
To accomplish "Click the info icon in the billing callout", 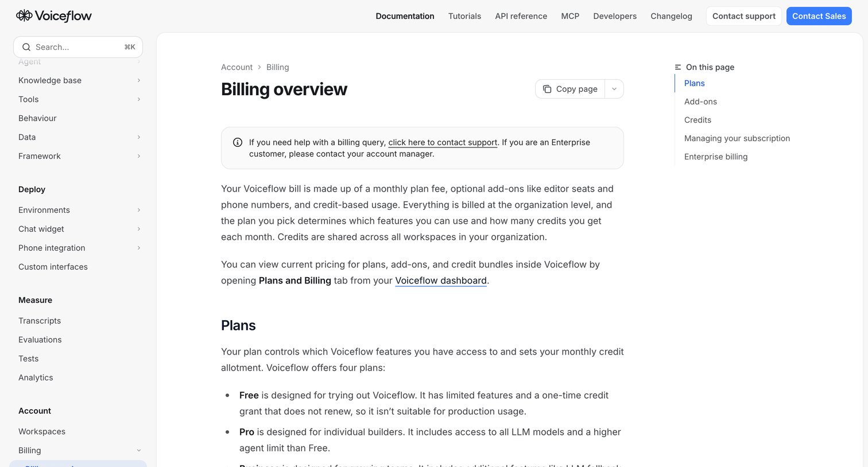I will tap(238, 142).
